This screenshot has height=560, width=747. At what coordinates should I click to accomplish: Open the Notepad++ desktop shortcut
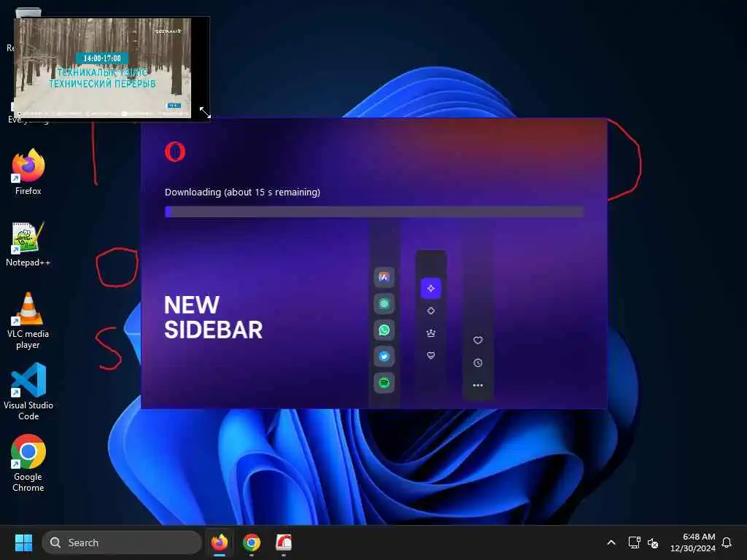28,244
